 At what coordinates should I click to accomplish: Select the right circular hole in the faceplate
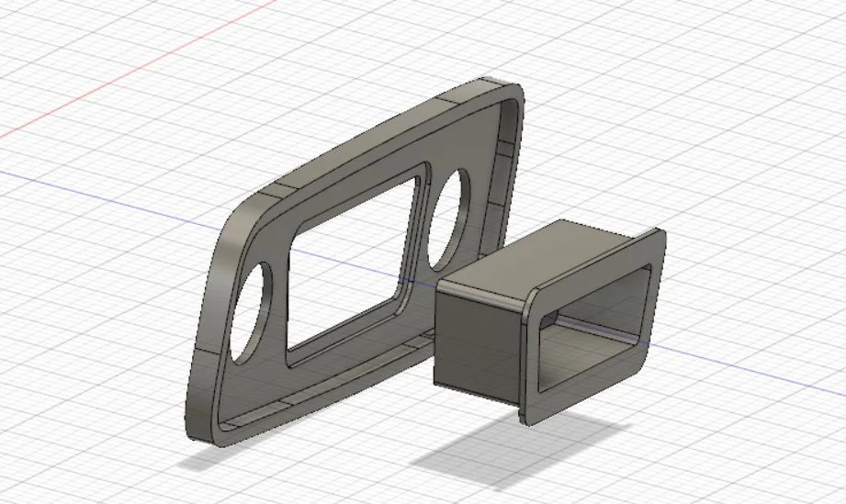coord(448,220)
